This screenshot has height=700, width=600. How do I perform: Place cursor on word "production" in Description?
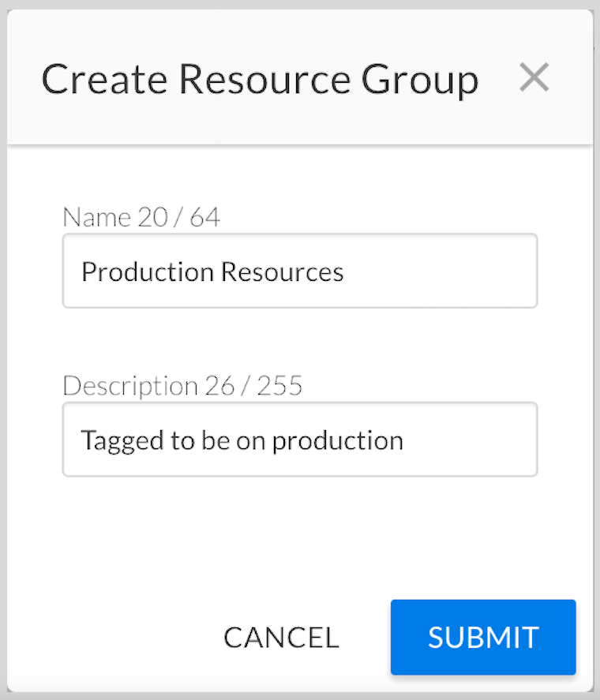[337, 440]
